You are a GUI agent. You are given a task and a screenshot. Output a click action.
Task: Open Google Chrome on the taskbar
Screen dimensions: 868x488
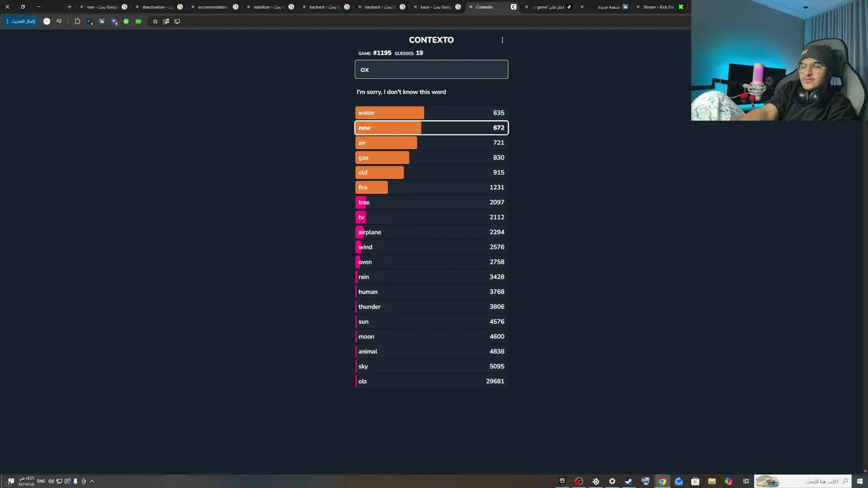(662, 481)
